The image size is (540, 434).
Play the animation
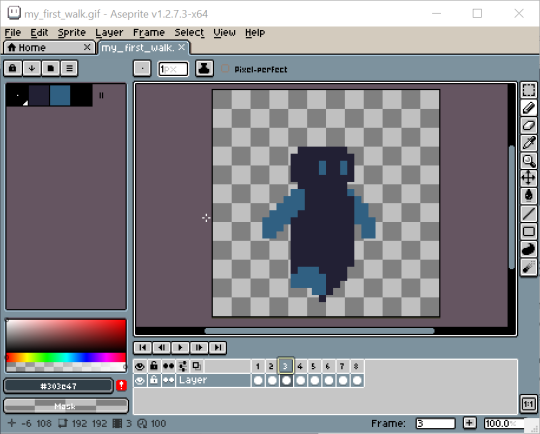[180, 348]
